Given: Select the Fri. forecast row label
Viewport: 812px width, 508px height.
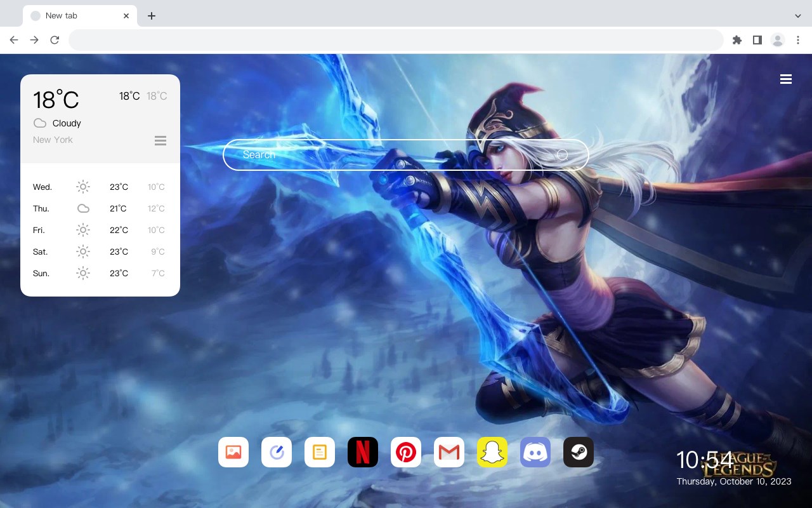Looking at the screenshot, I should [39, 230].
